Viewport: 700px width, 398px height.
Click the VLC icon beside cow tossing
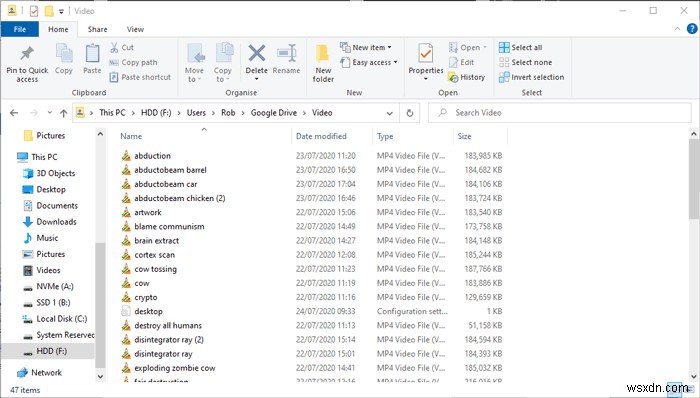pos(126,269)
